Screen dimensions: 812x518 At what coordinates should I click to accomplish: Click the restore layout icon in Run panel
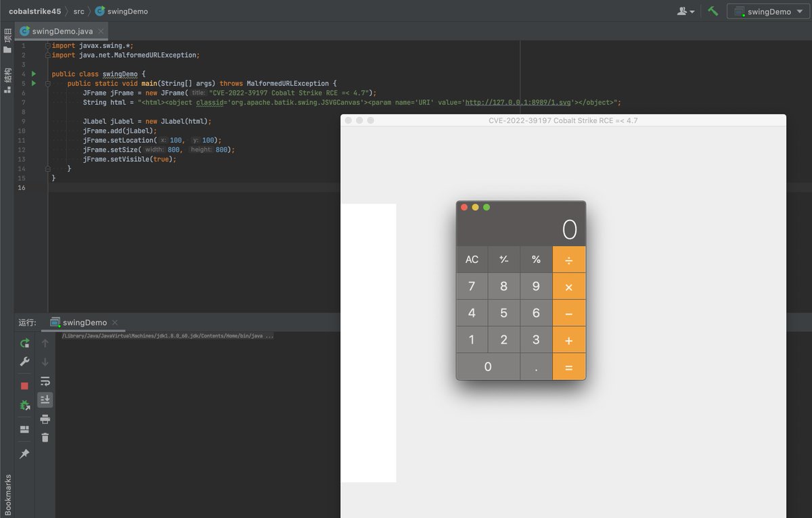(24, 429)
